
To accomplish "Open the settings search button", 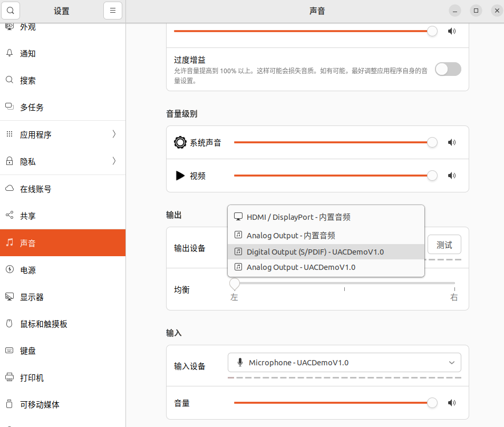I will (x=11, y=11).
